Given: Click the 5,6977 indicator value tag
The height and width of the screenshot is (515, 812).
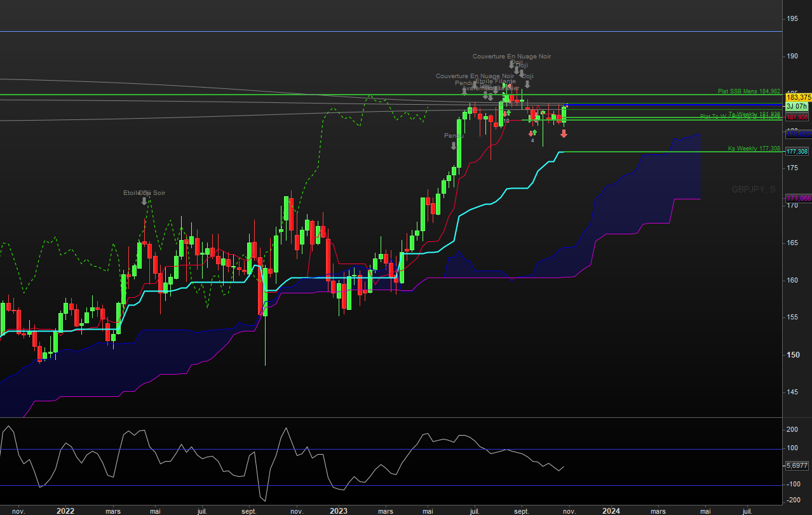Looking at the screenshot, I should (797, 465).
